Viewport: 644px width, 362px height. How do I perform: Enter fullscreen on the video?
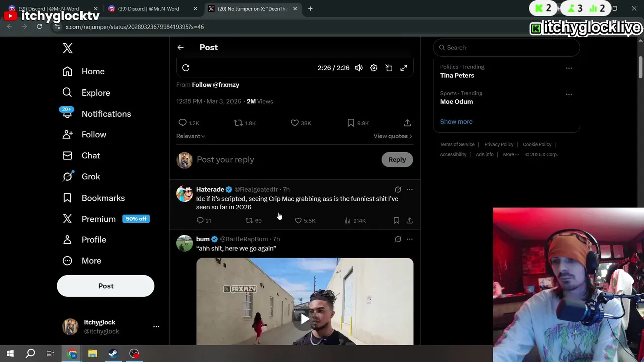tap(404, 68)
